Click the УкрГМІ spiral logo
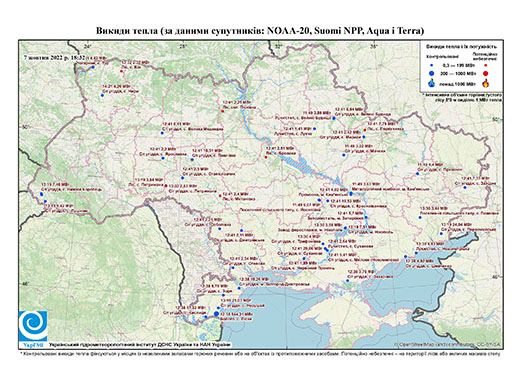The image size is (520, 368). 33,326
